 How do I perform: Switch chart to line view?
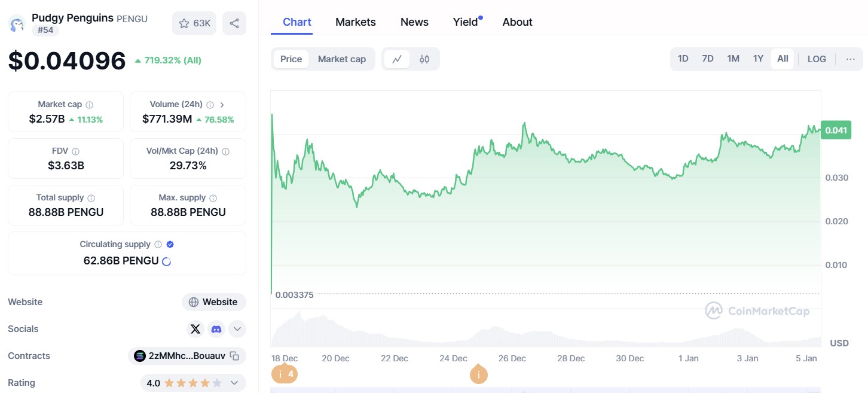(x=397, y=59)
